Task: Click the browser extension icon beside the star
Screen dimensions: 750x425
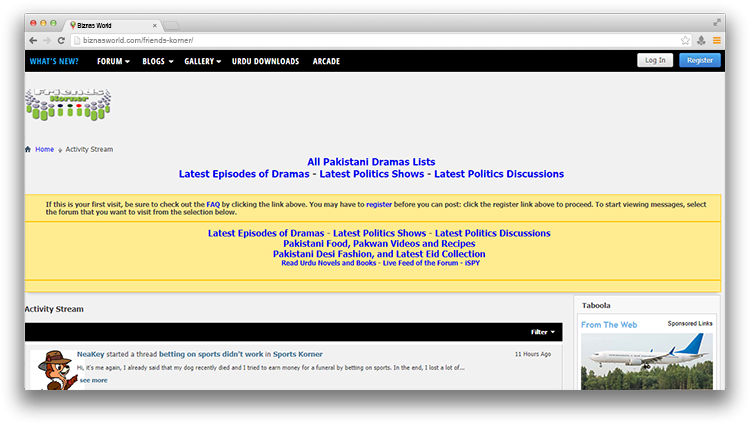Action: tap(701, 40)
